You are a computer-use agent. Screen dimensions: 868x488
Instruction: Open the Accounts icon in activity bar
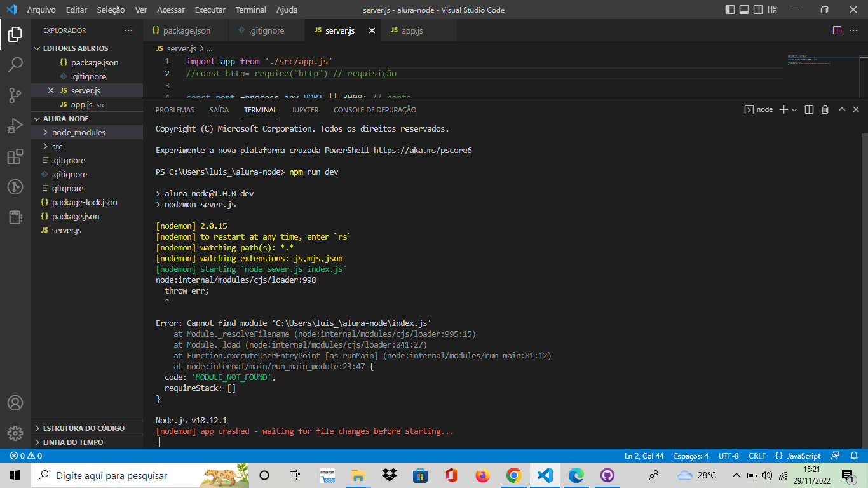15,403
